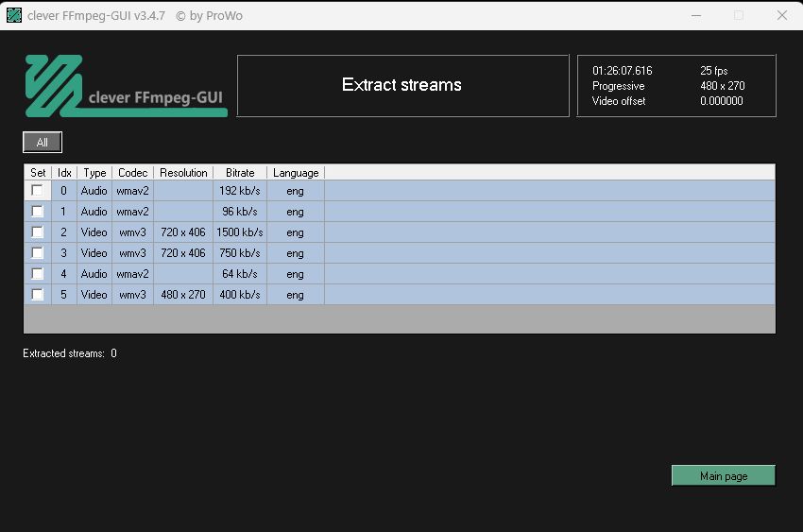
Task: Click the Video type cell in row 2
Action: 94,232
